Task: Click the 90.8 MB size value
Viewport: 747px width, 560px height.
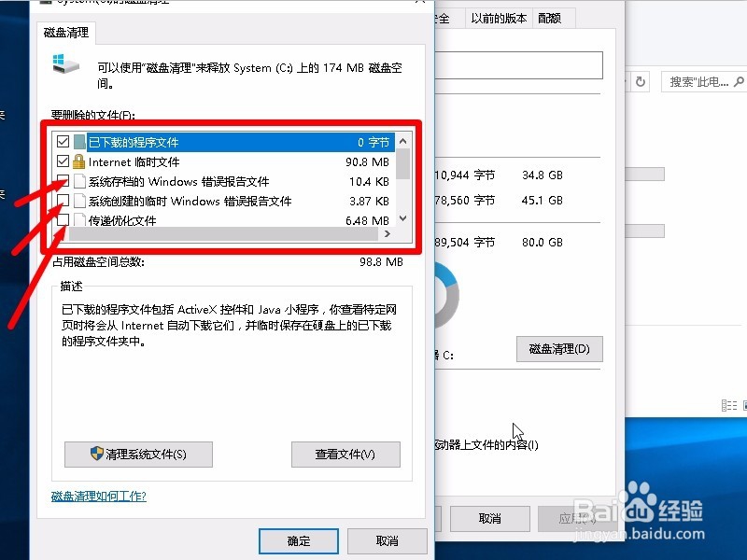Action: pos(367,161)
